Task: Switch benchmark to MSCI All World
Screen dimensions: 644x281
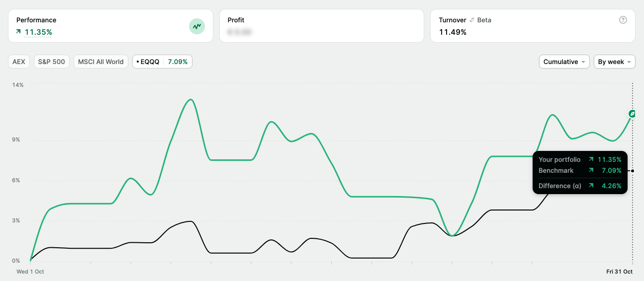Action: pos(100,62)
